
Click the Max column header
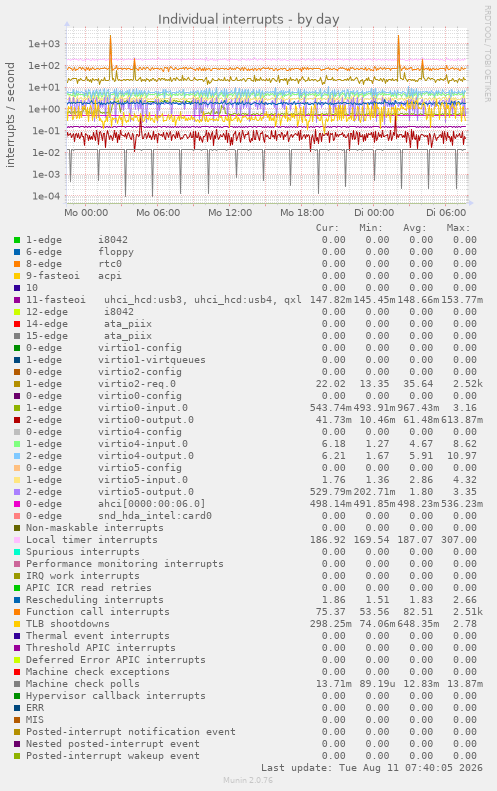click(x=458, y=228)
